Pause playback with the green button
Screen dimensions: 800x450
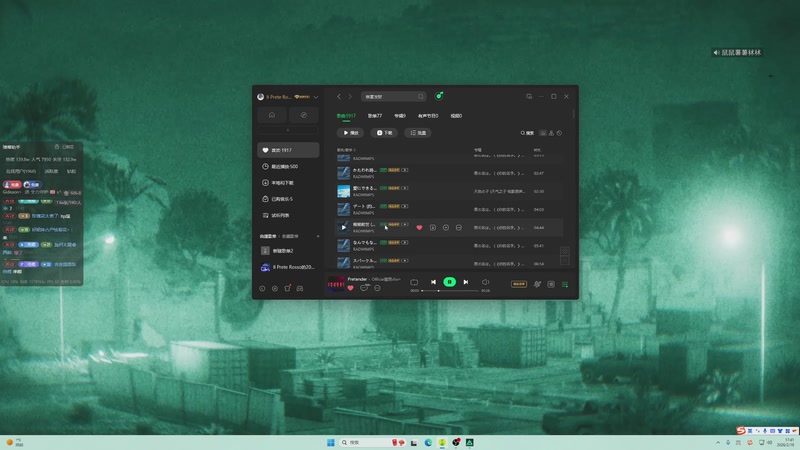pyautogui.click(x=449, y=282)
